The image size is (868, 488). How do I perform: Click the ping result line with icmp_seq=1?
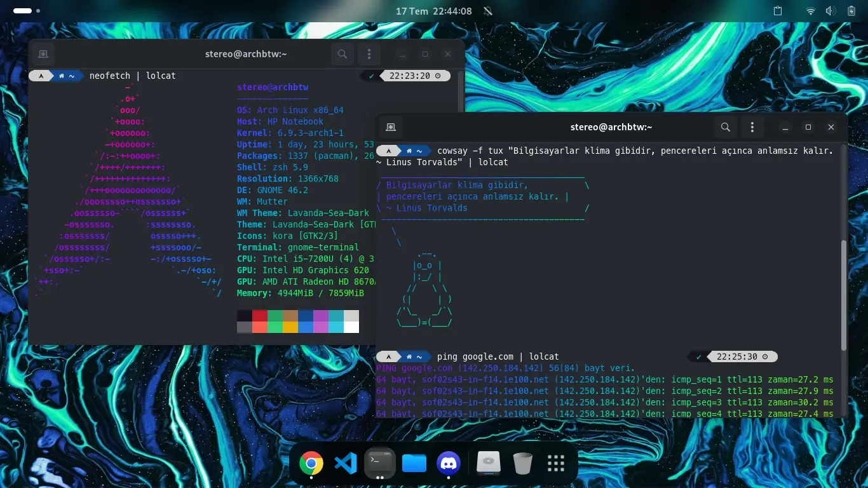coord(604,379)
